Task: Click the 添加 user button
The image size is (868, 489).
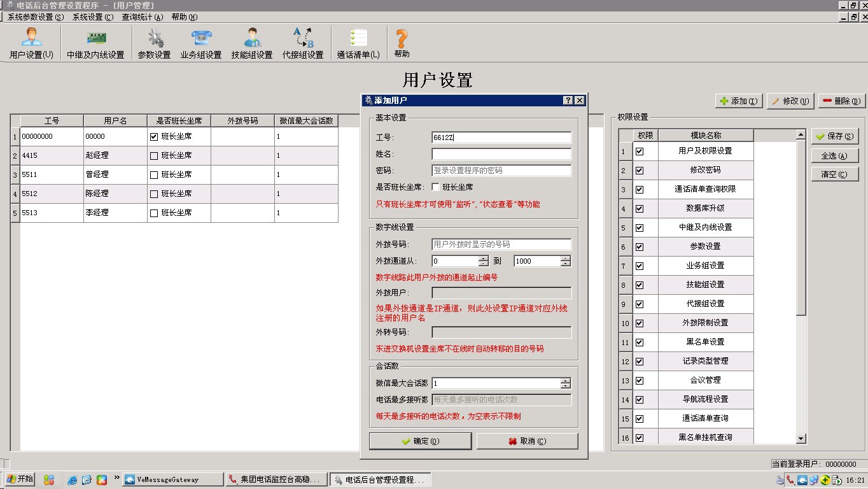Action: (739, 101)
